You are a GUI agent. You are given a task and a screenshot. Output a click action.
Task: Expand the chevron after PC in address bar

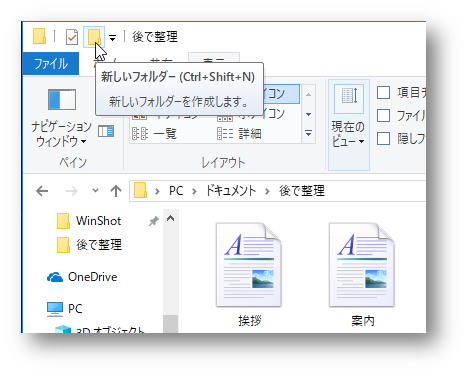click(194, 191)
